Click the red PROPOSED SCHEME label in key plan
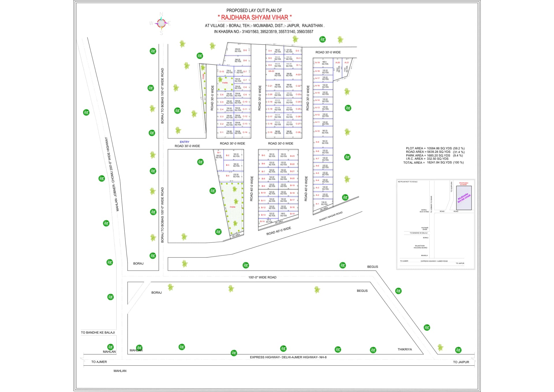This screenshot has width=554, height=392. point(464,184)
